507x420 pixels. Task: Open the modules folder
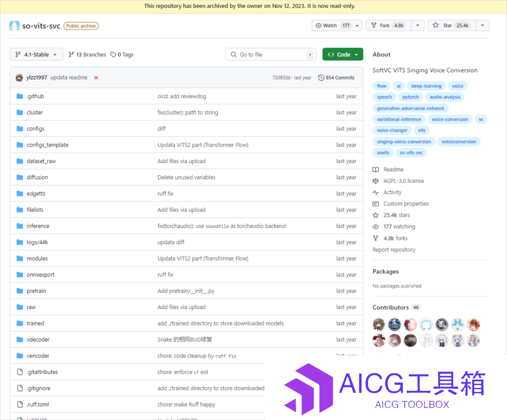click(37, 258)
